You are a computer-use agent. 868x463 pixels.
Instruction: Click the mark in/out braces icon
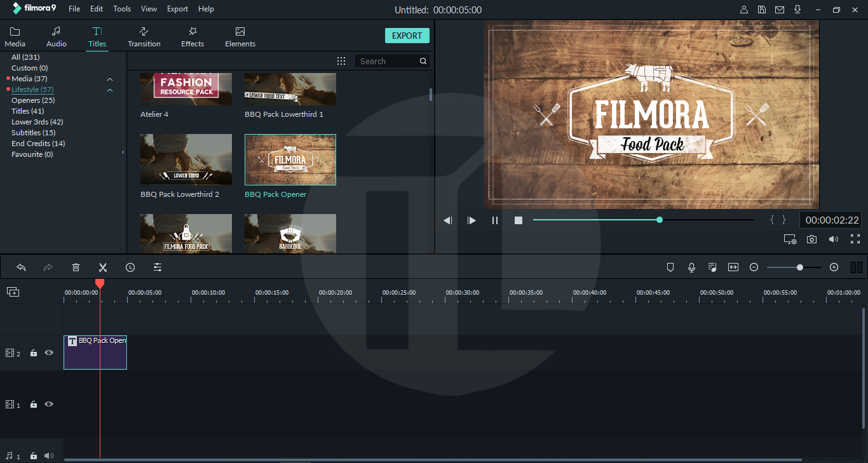tap(778, 220)
